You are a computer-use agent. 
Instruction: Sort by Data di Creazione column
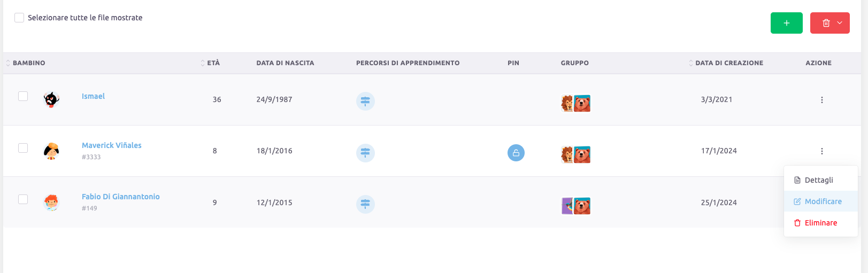[x=728, y=63]
